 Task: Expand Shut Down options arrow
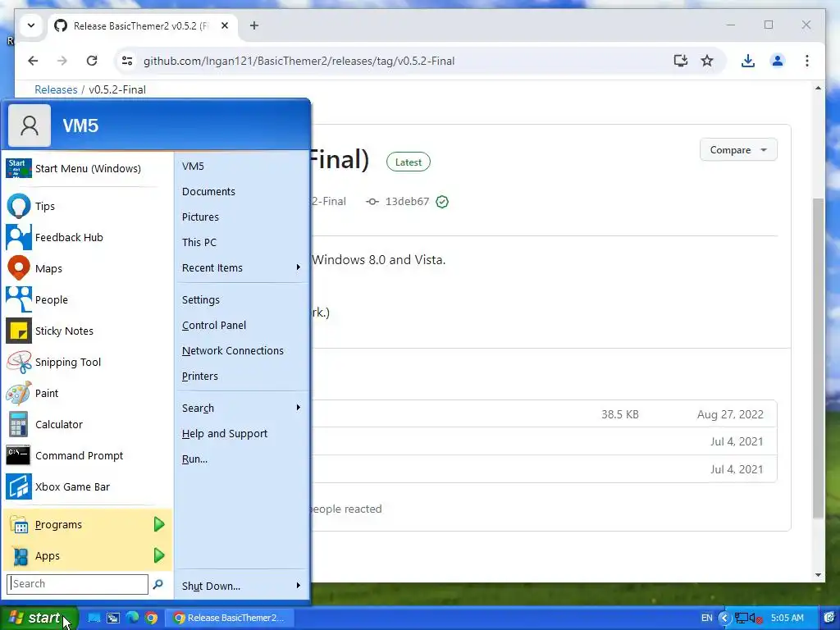(299, 586)
